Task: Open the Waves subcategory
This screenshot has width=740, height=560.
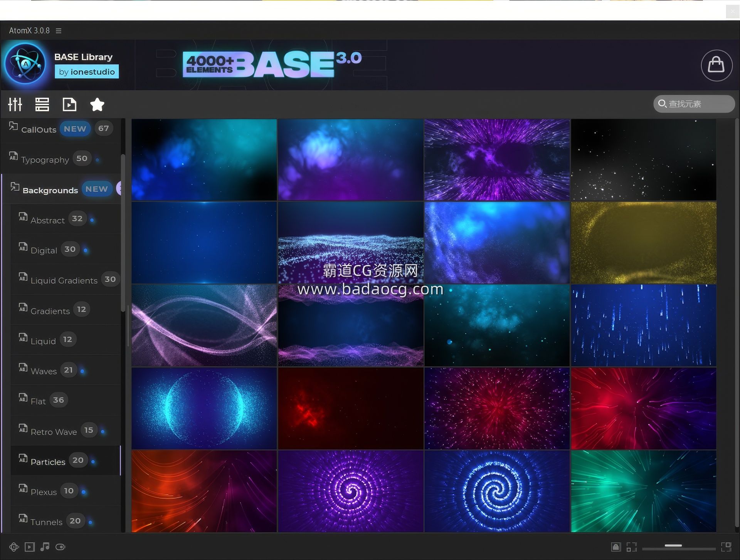Action: [x=66, y=370]
